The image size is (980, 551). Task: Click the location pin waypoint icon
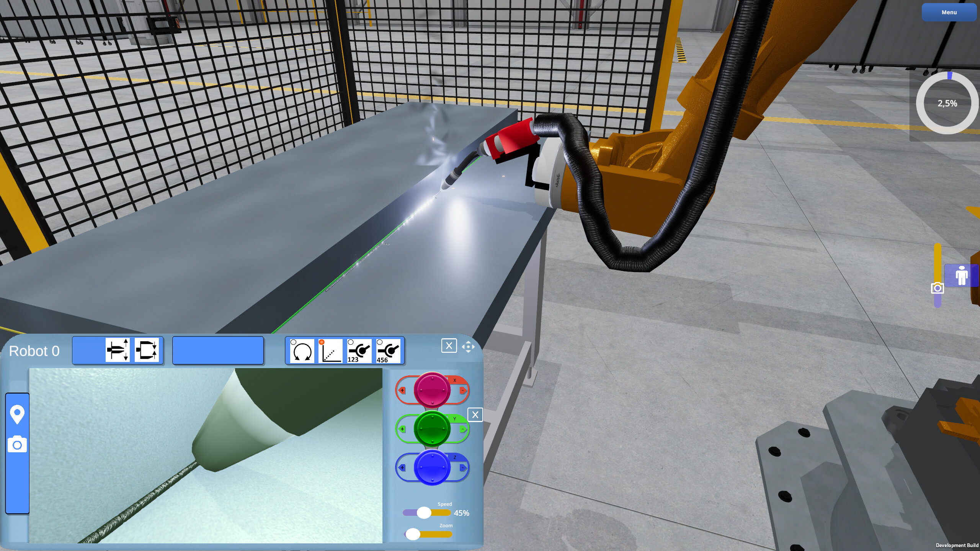pos(17,415)
